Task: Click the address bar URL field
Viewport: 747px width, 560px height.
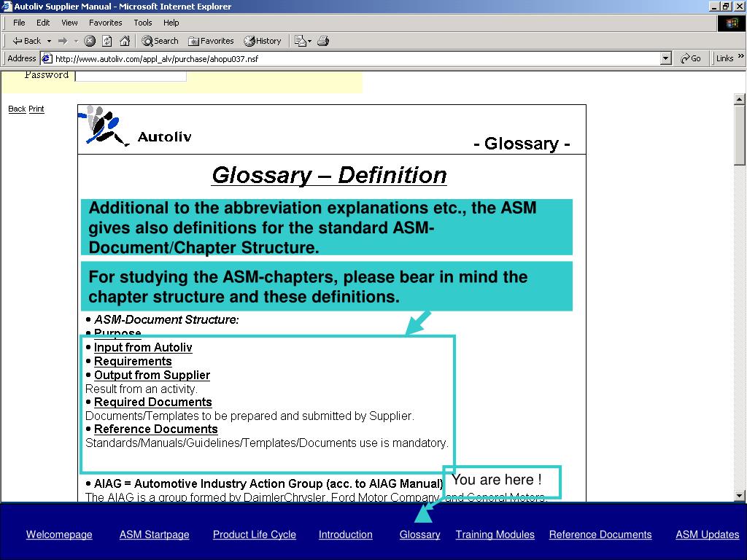Action: 356,58
